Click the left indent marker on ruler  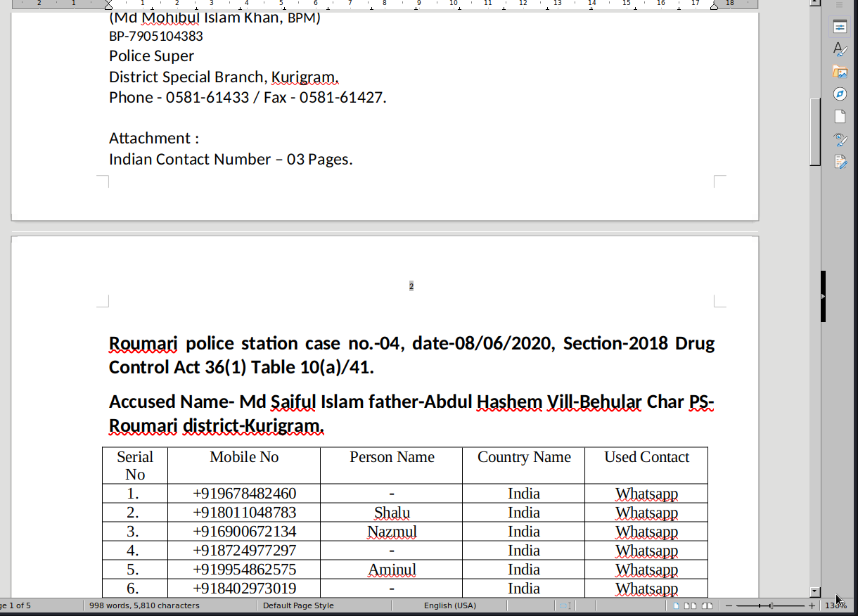[108, 5]
